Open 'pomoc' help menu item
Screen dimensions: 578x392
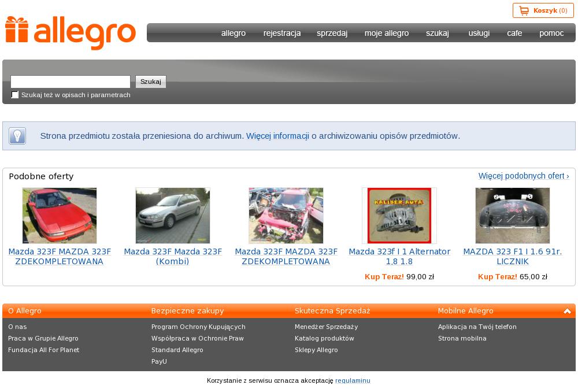551,33
